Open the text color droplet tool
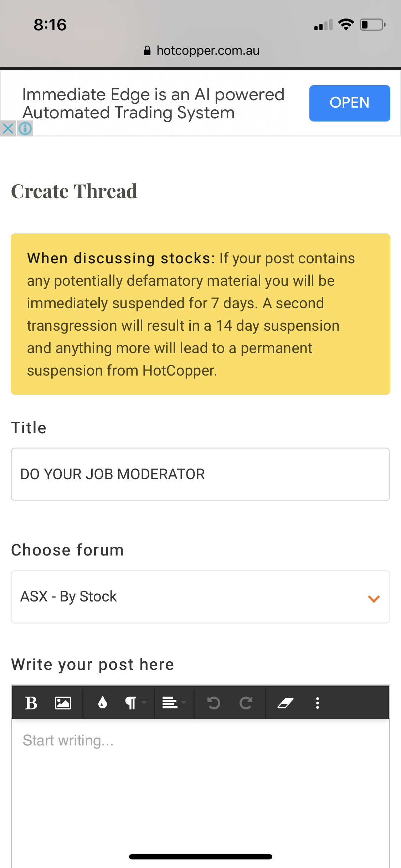This screenshot has width=401, height=868. click(x=103, y=703)
